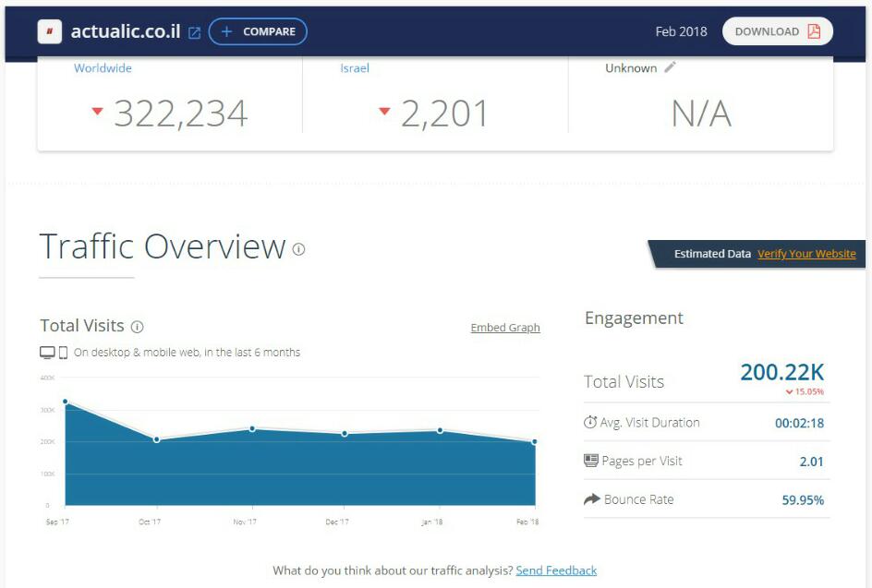The image size is (872, 588).
Task: Click the Bounce Rate arrow icon
Action: [x=591, y=499]
